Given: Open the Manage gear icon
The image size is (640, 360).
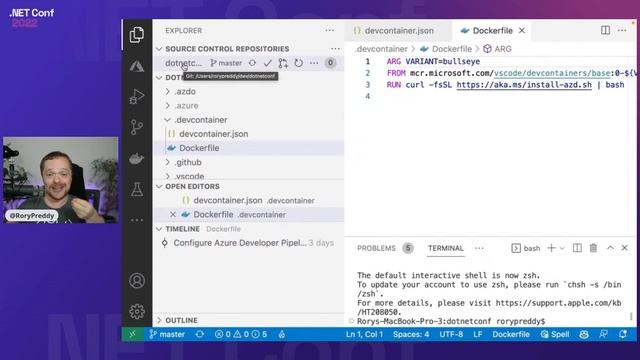Looking at the screenshot, I should click(137, 312).
